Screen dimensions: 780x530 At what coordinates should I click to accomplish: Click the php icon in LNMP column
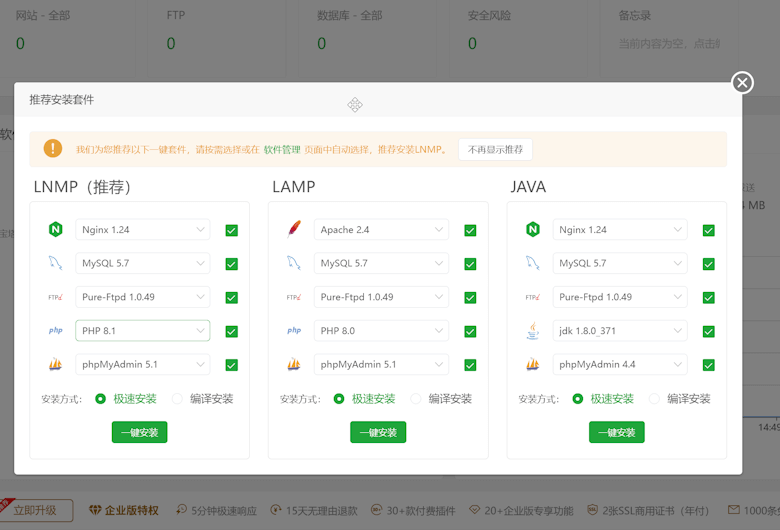55,330
